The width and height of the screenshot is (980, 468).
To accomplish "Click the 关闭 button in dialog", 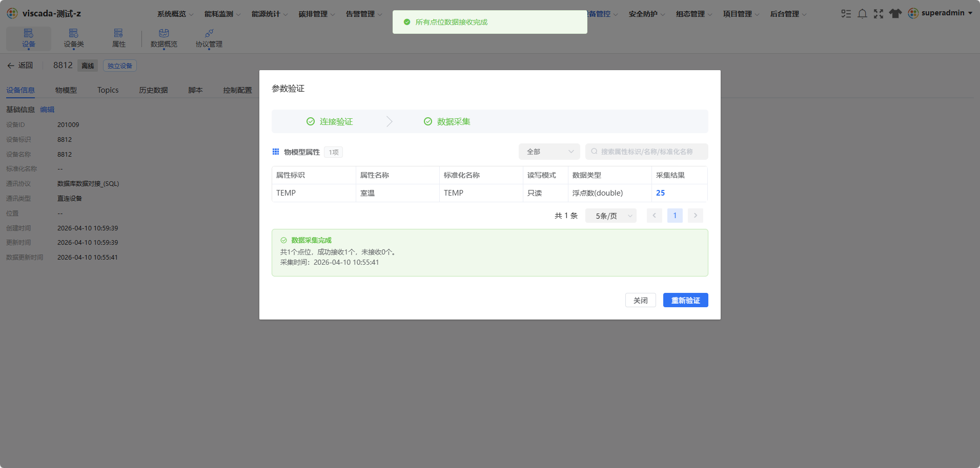I will (641, 300).
